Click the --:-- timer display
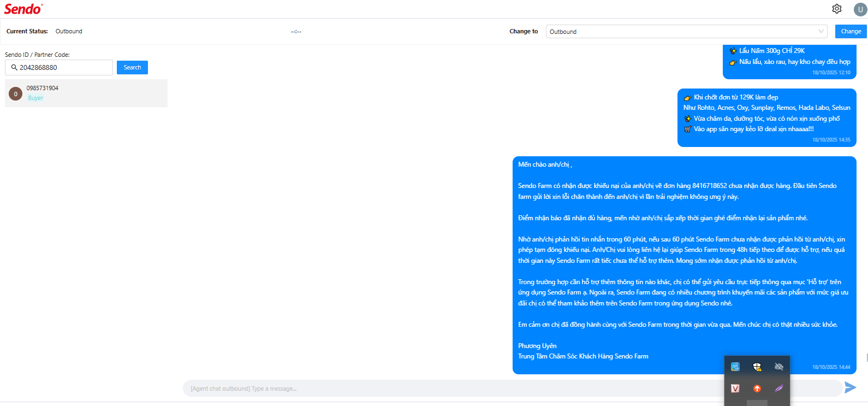This screenshot has height=406, width=868. [296, 32]
